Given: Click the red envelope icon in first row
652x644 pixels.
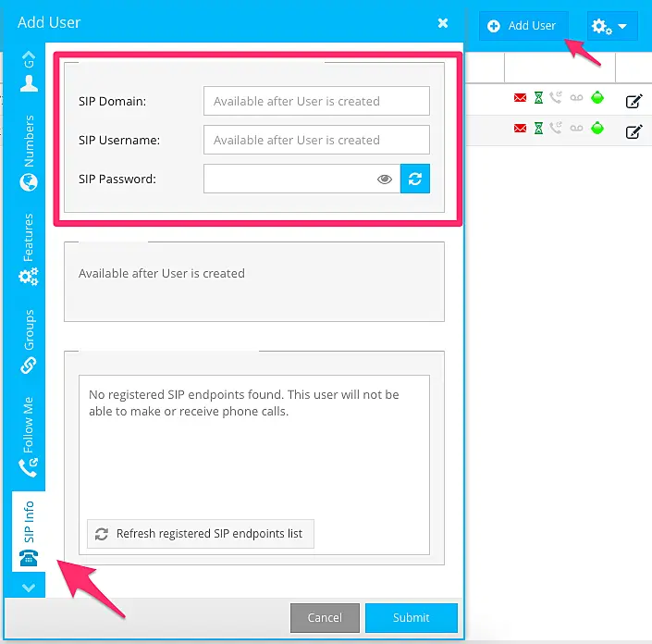Looking at the screenshot, I should point(521,98).
